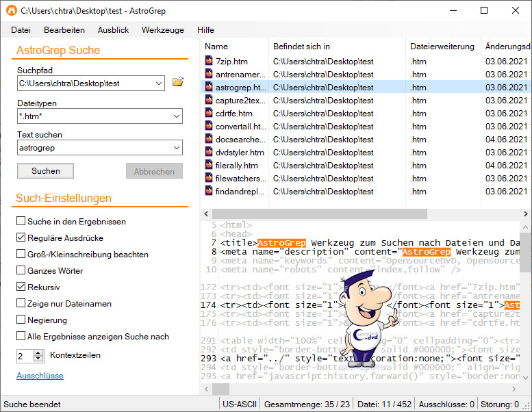
Task: Enable Alle Ergebnisse anzeigen Suche nach
Action: 21,336
